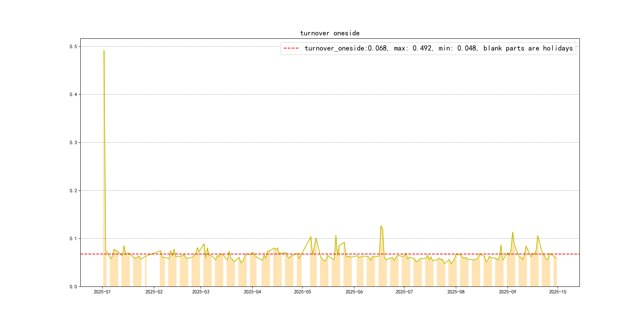Click the 2025-01 x-axis tick label

pos(102,292)
